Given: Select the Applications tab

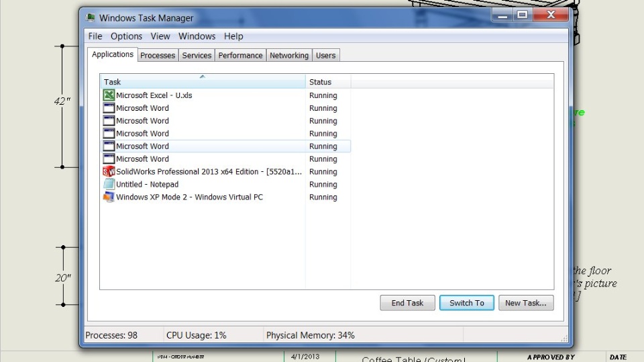Looking at the screenshot, I should (113, 54).
